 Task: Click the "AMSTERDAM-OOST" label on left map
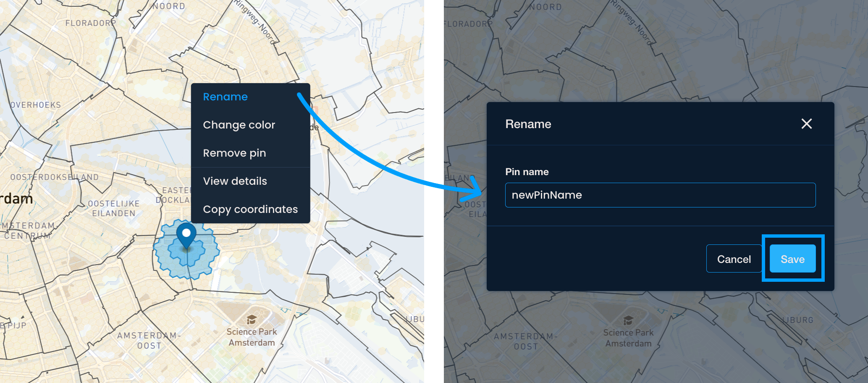click(x=149, y=341)
